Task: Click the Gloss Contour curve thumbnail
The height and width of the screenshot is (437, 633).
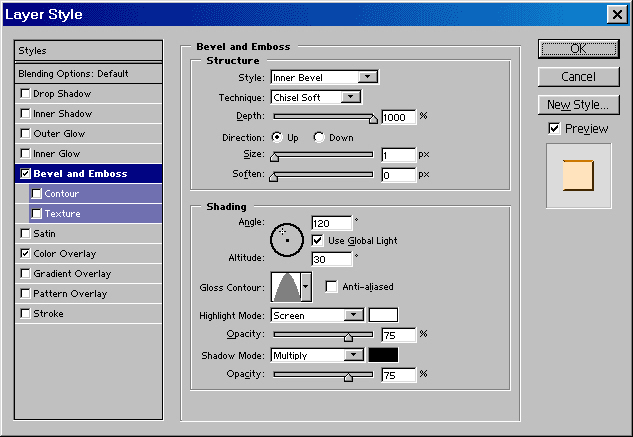Action: [286, 287]
